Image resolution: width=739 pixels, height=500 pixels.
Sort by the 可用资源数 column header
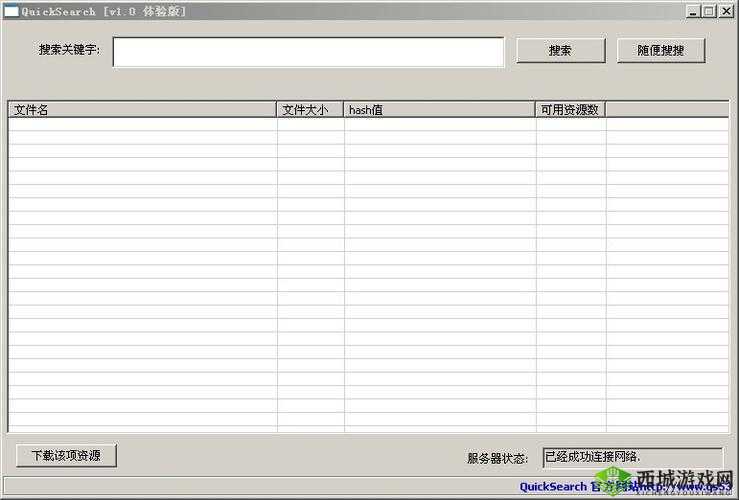tap(570, 110)
